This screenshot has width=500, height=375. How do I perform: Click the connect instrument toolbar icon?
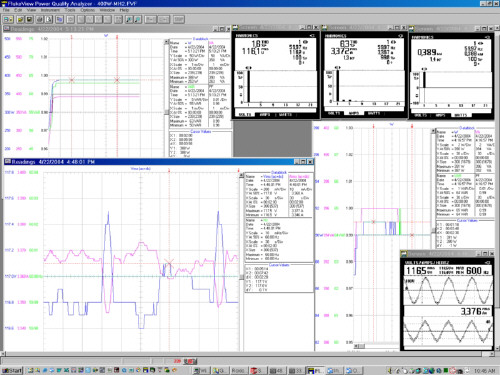point(8,20)
